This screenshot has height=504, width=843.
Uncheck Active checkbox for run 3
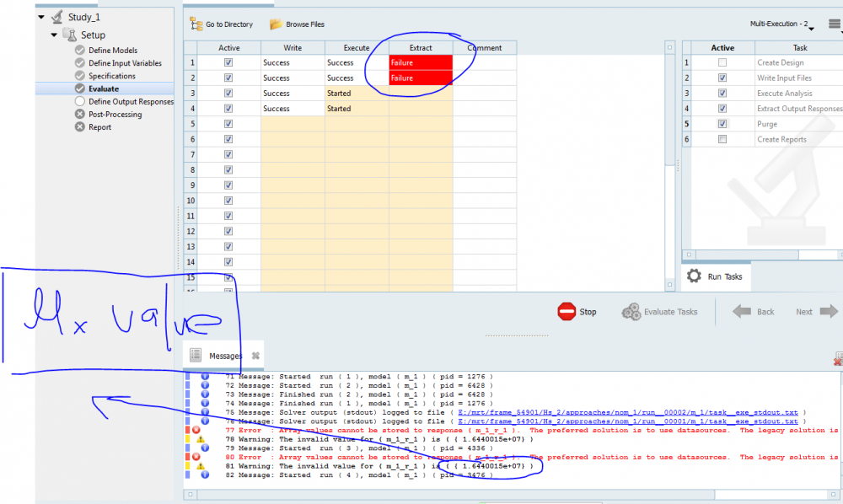tap(228, 93)
